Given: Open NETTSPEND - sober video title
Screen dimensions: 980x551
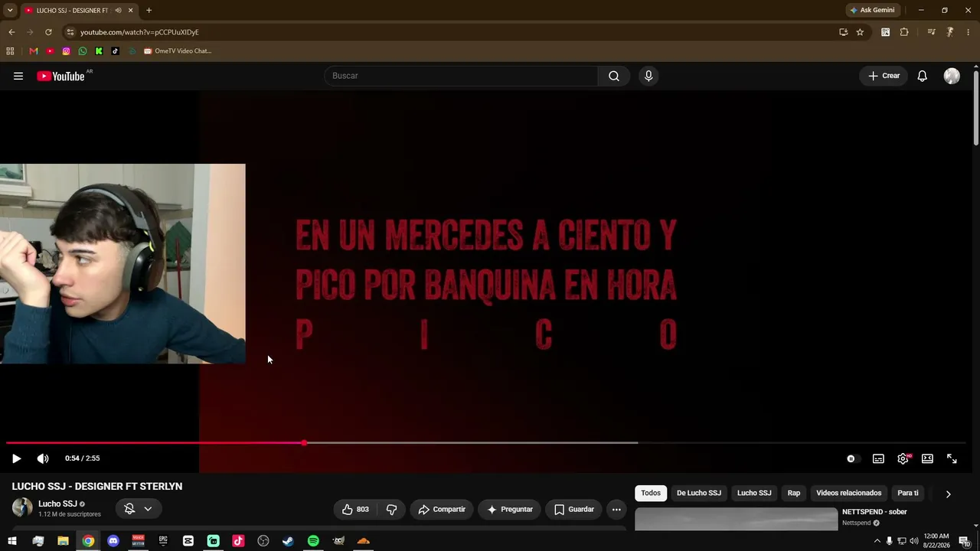Looking at the screenshot, I should tap(874, 512).
